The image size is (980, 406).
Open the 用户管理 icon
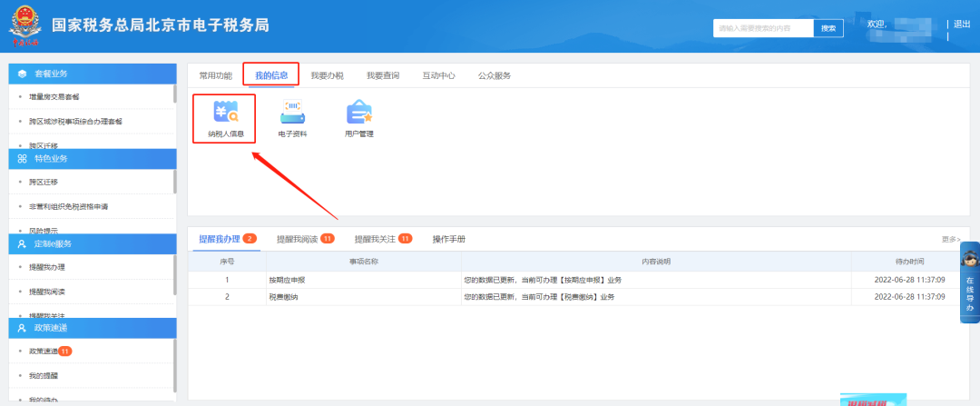pos(359,114)
